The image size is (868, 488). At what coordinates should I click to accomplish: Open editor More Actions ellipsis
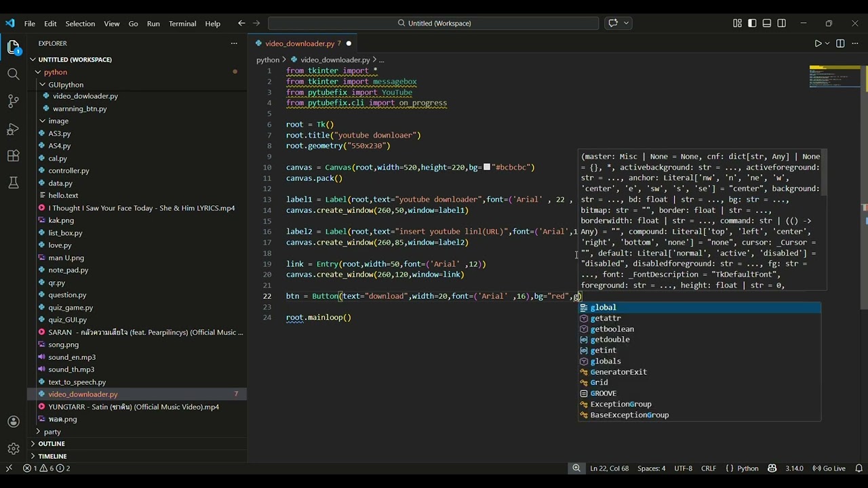854,43
